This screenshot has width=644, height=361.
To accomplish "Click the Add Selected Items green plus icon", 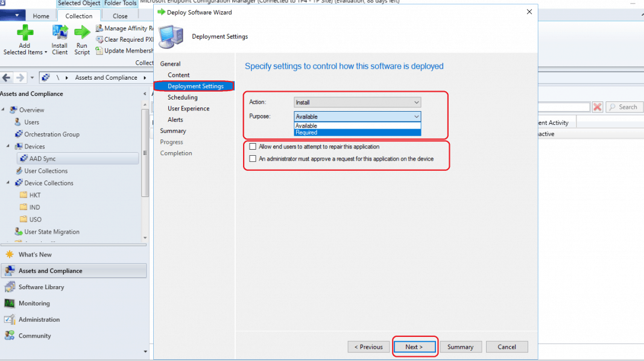I will pyautogui.click(x=25, y=33).
